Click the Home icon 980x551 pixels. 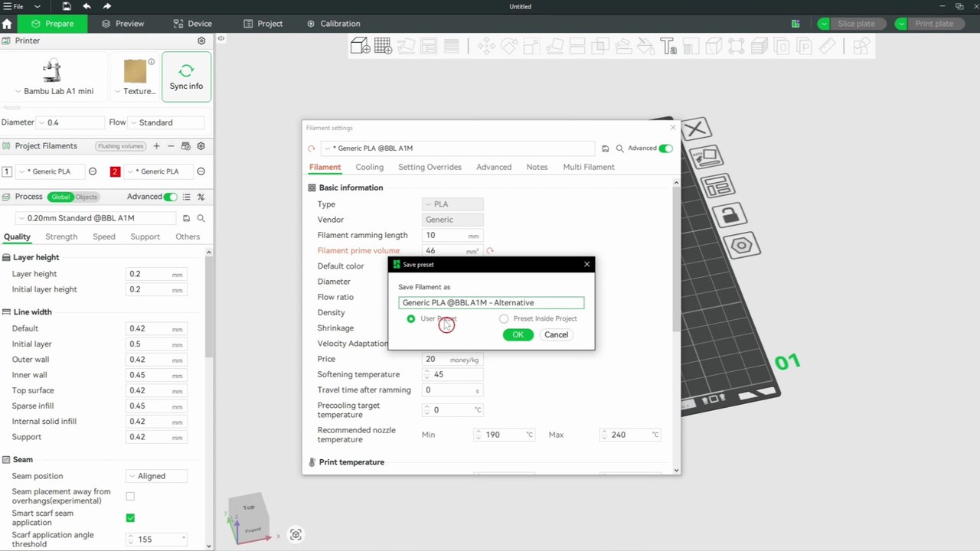click(8, 24)
